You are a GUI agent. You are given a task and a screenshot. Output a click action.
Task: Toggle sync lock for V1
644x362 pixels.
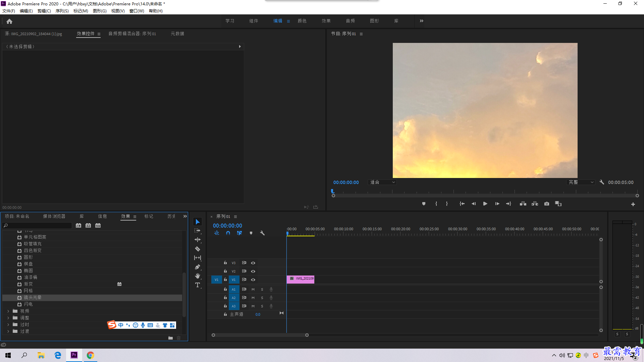pos(244,280)
